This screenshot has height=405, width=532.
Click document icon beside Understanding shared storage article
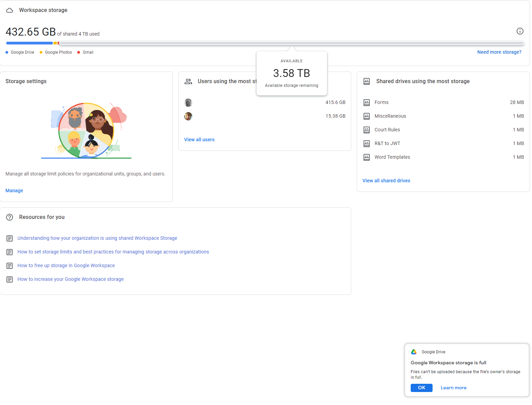[x=10, y=238]
